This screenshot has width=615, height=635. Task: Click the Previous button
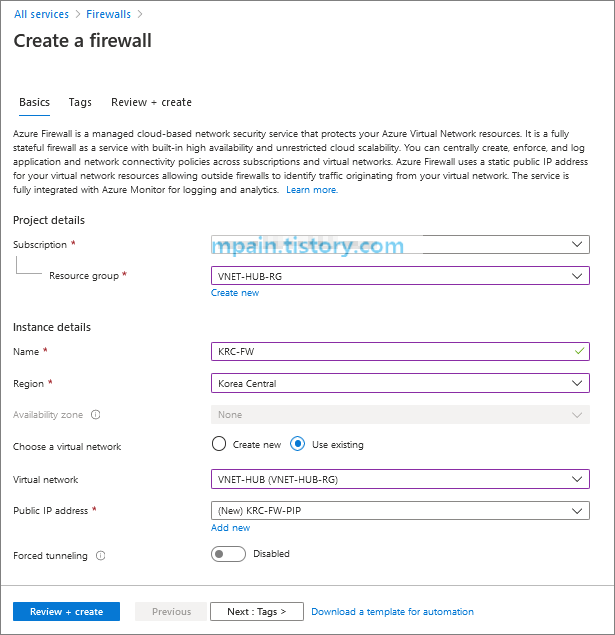(x=171, y=612)
